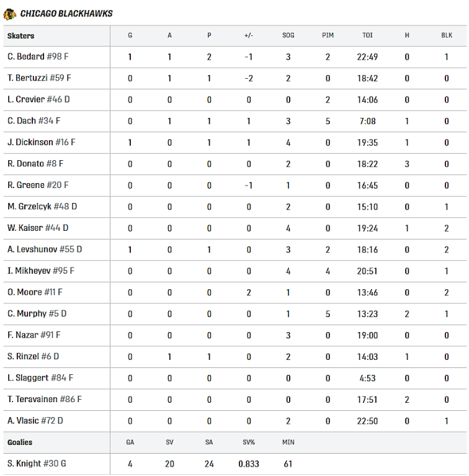Screen dimensions: 469x476
Task: Click the Chicago Blackhawks team logo
Action: pos(9,14)
